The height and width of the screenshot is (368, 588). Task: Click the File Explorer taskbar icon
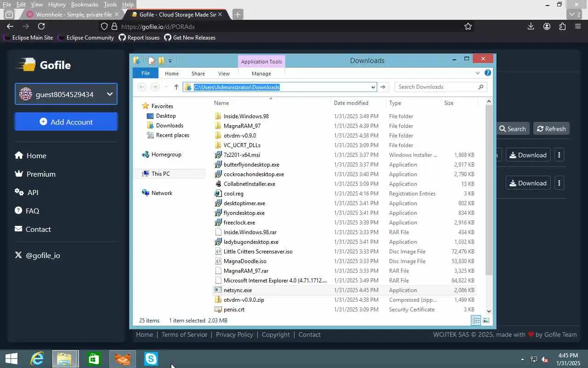click(x=65, y=359)
